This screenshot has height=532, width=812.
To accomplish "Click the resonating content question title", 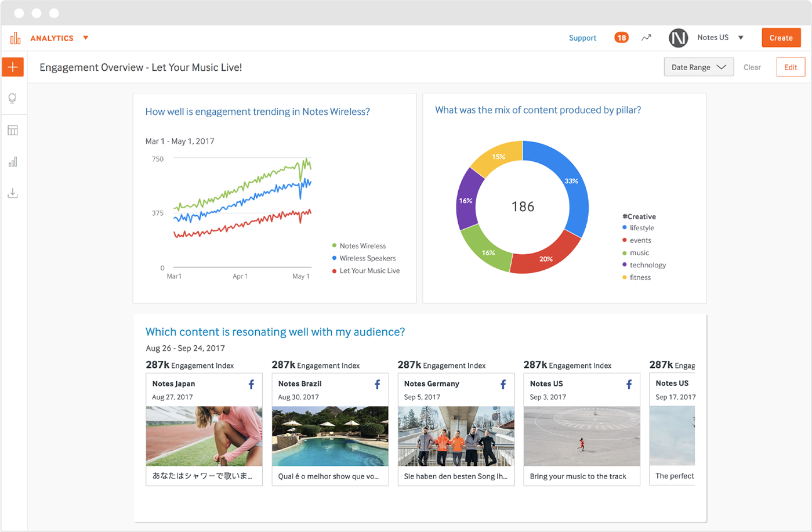I will click(x=275, y=332).
